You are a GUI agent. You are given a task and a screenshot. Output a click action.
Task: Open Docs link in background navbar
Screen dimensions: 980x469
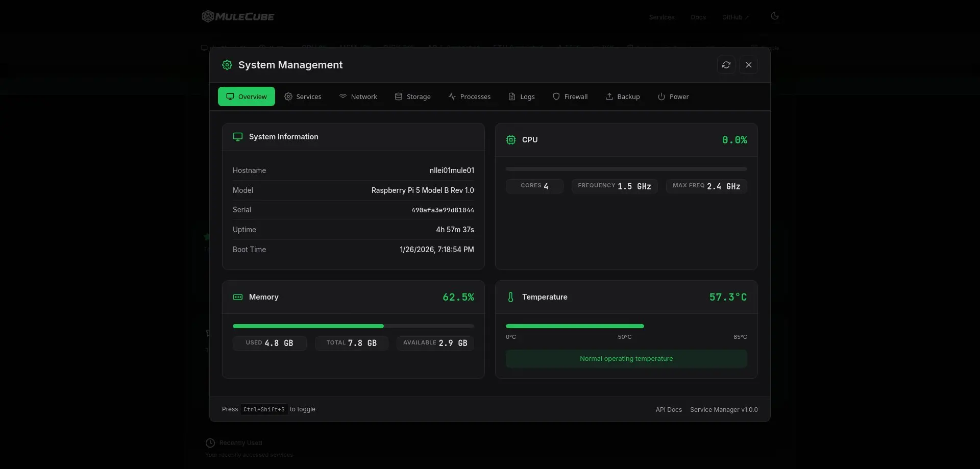coord(698,17)
